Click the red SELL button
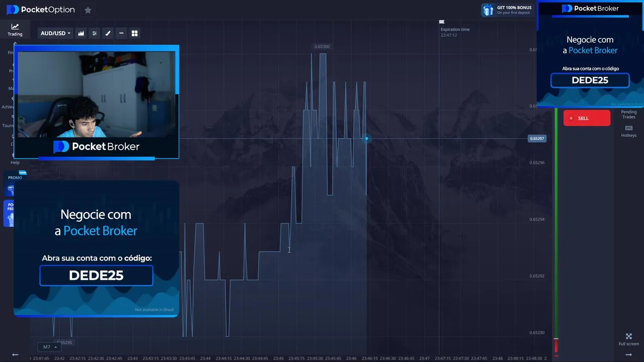The width and height of the screenshot is (644, 362). coord(587,118)
